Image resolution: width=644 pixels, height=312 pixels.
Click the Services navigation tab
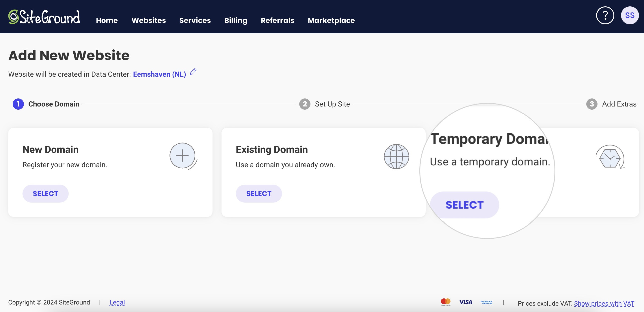[x=195, y=20]
